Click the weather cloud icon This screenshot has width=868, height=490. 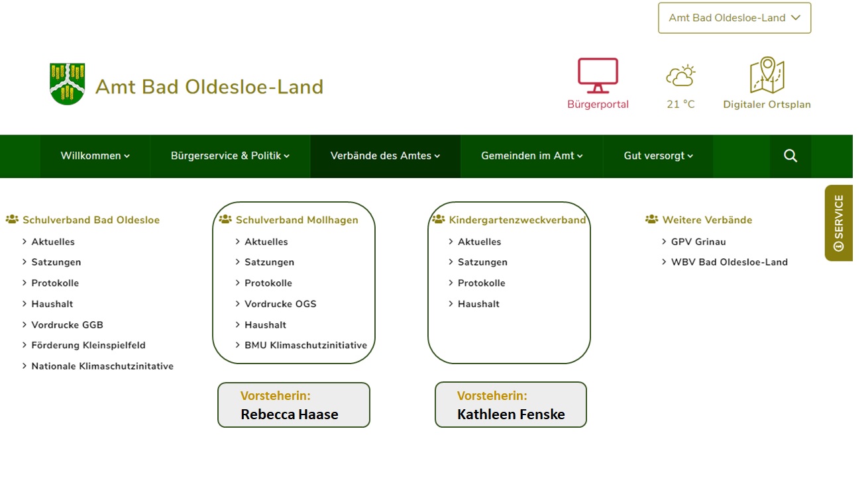680,75
